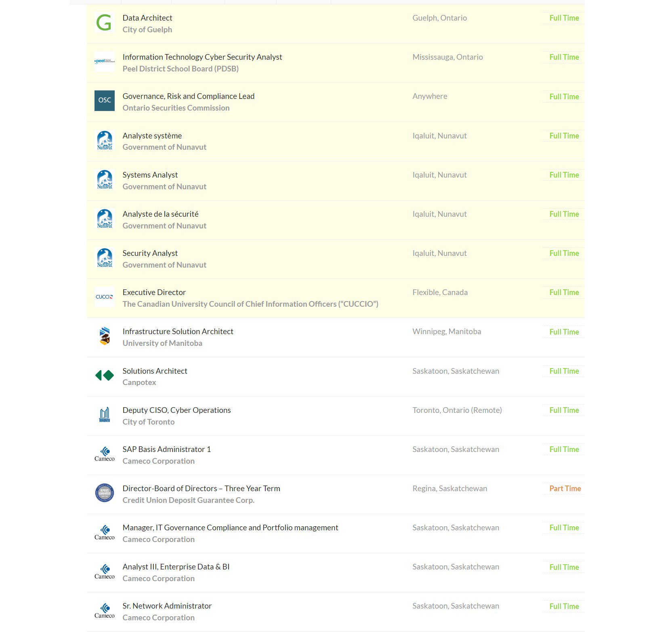Open the Solutions Architect job at Canpotex

[155, 371]
